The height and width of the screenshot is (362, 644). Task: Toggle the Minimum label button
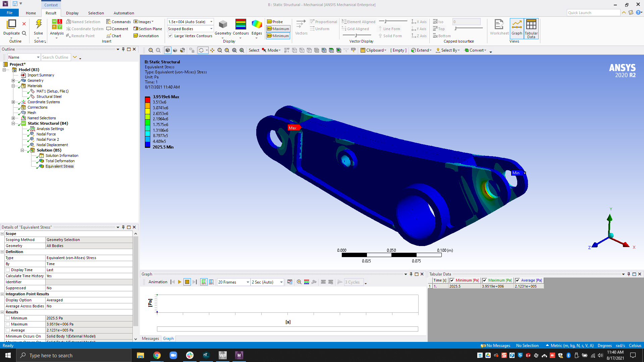pos(278,36)
